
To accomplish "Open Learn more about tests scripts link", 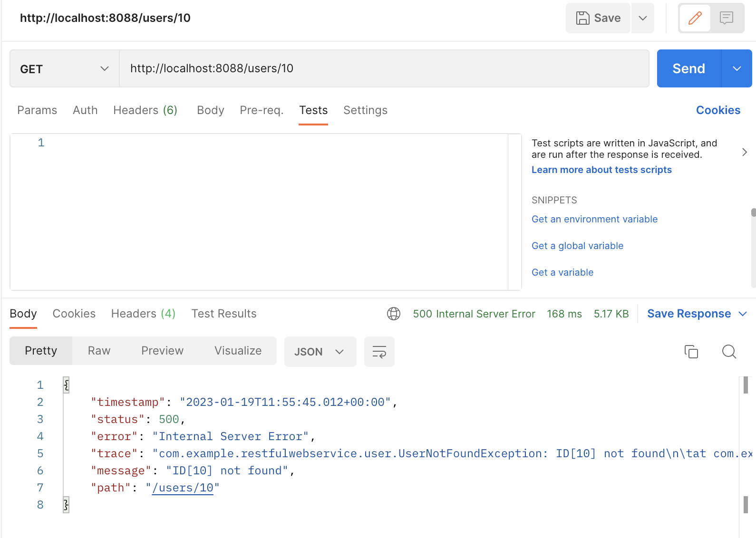I will pyautogui.click(x=601, y=170).
